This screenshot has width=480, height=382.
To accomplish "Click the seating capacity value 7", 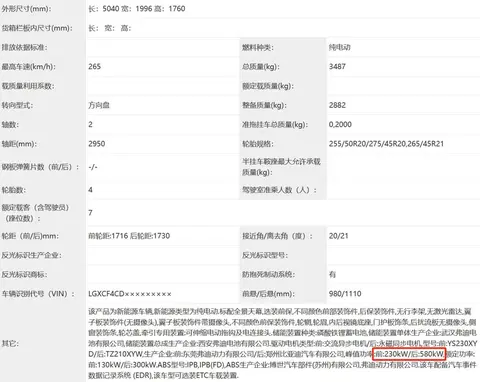I will coord(90,213).
